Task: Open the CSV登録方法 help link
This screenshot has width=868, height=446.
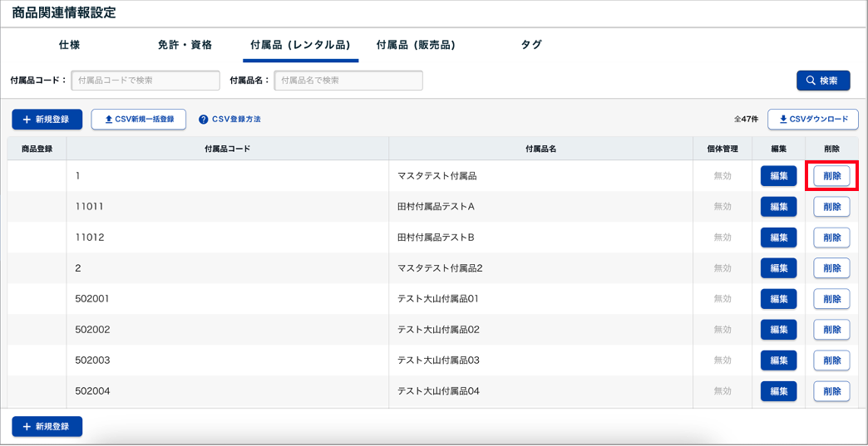Action: pyautogui.click(x=236, y=120)
